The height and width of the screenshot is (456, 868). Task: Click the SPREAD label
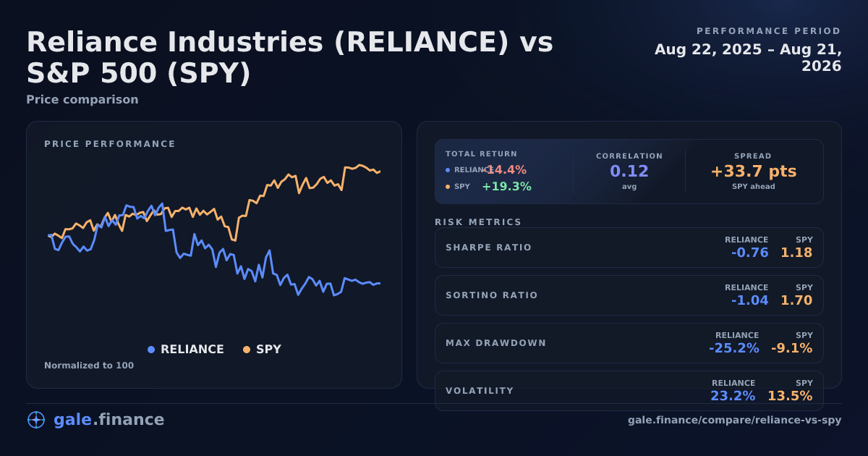point(753,156)
